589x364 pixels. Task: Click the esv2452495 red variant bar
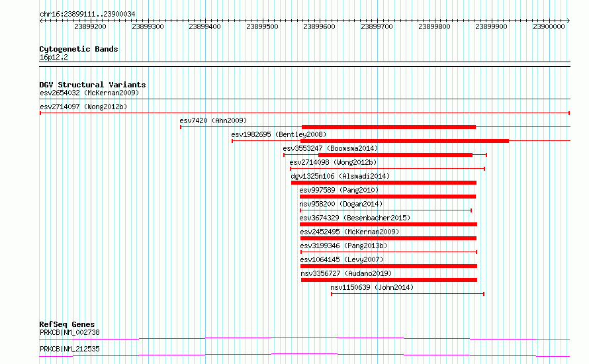[x=388, y=238]
